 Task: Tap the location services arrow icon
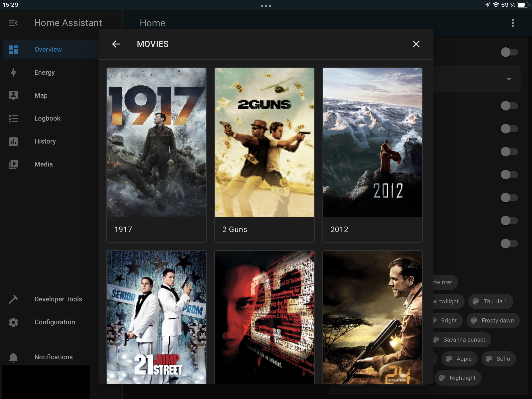(488, 5)
